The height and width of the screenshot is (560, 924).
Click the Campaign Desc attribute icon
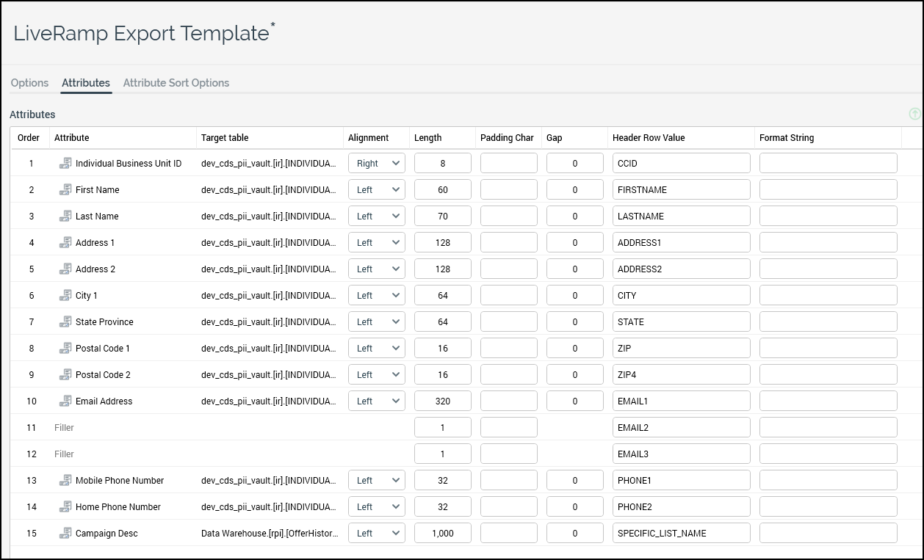(65, 533)
